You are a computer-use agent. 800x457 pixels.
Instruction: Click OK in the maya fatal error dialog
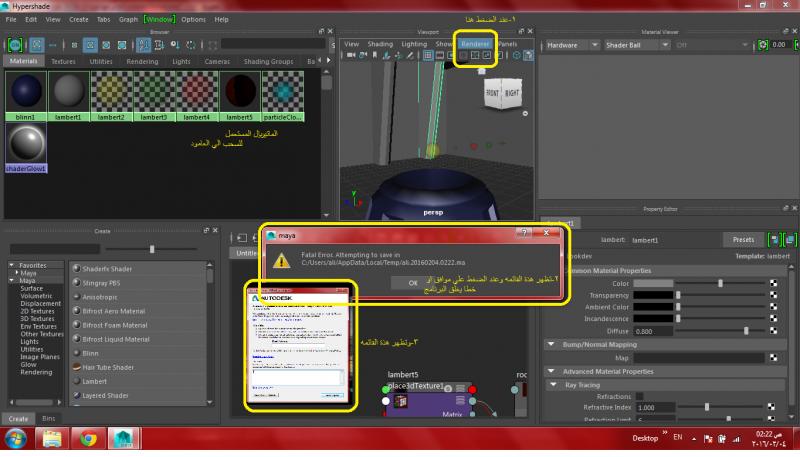tap(412, 283)
